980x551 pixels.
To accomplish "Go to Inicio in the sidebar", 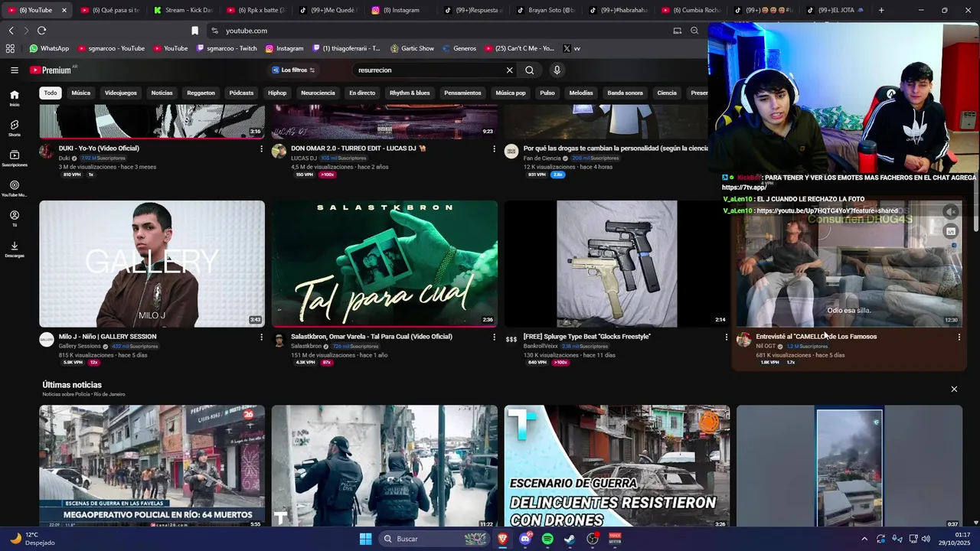I will click(x=14, y=98).
